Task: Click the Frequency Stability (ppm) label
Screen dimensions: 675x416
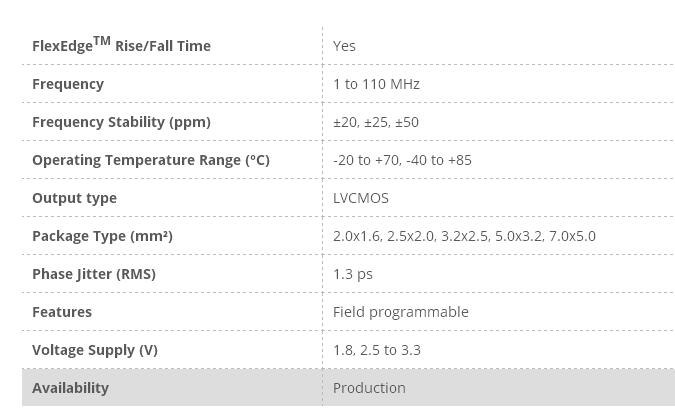Action: click(x=121, y=122)
